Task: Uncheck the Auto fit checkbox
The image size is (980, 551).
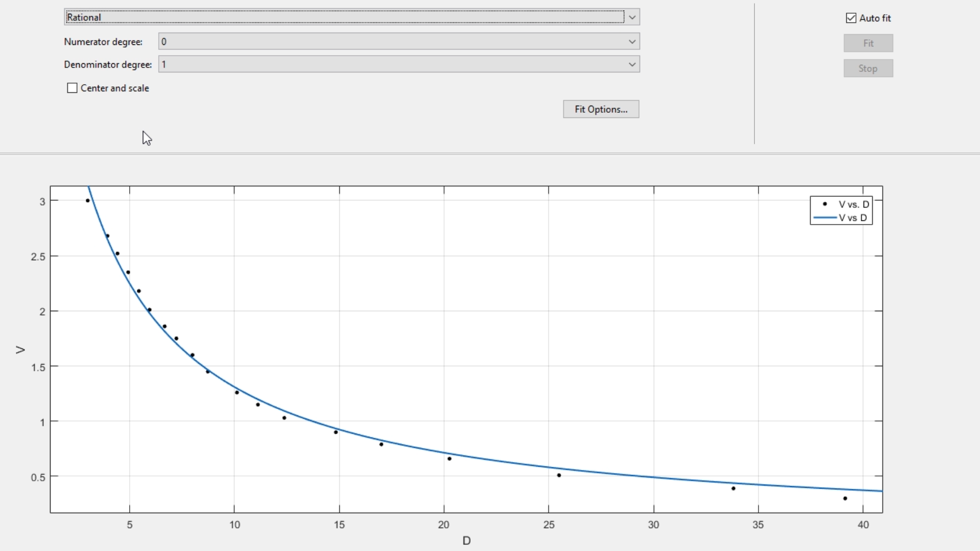Action: coord(851,18)
